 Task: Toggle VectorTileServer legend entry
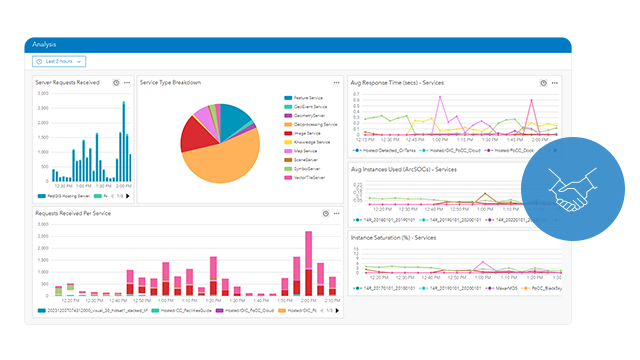(x=304, y=178)
